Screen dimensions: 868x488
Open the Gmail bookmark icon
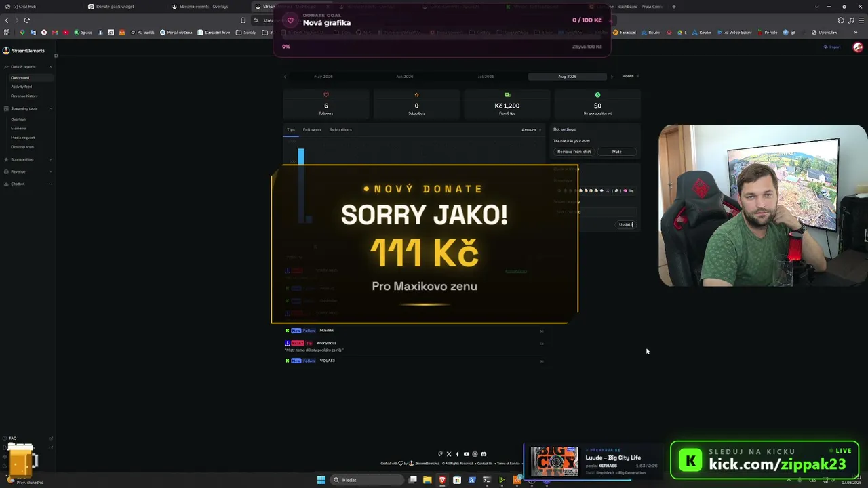[55, 33]
